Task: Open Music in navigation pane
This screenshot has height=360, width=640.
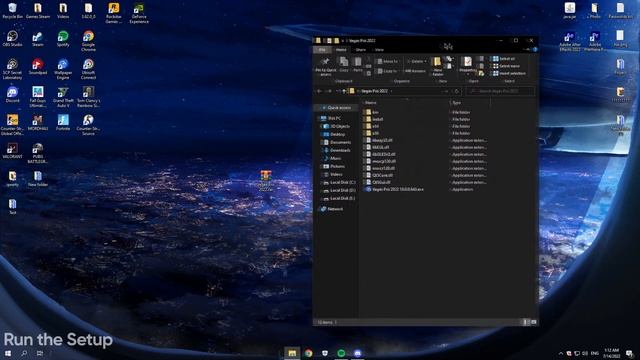Action: 332,158
